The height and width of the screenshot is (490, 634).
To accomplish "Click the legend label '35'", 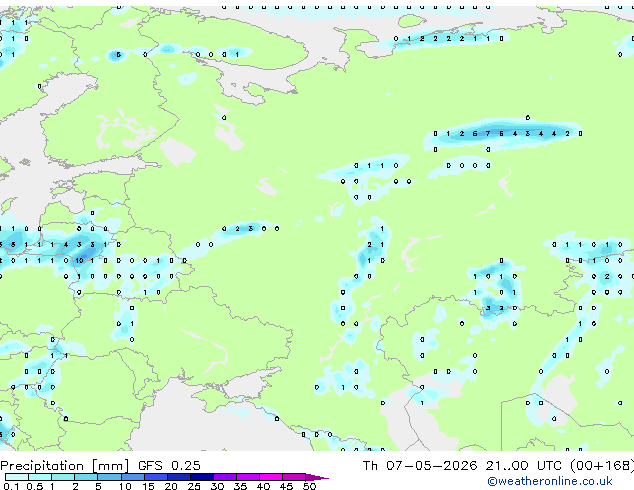I will [240, 486].
